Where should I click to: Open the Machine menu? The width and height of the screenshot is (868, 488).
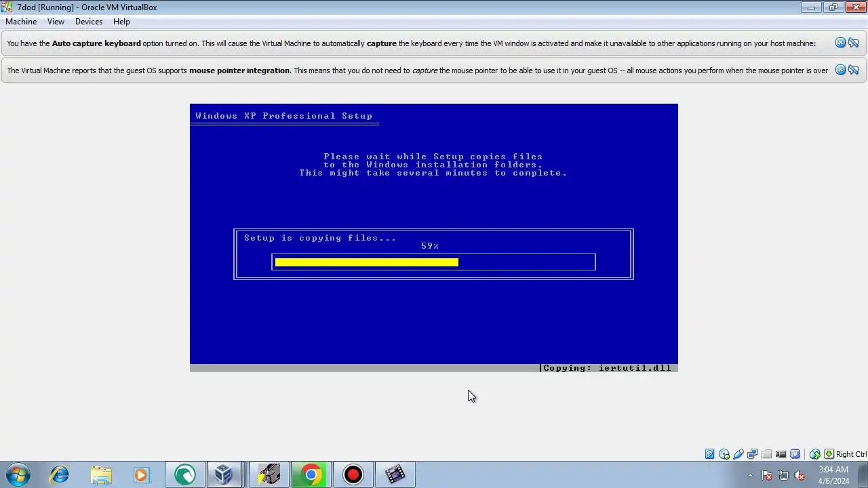pyautogui.click(x=21, y=22)
